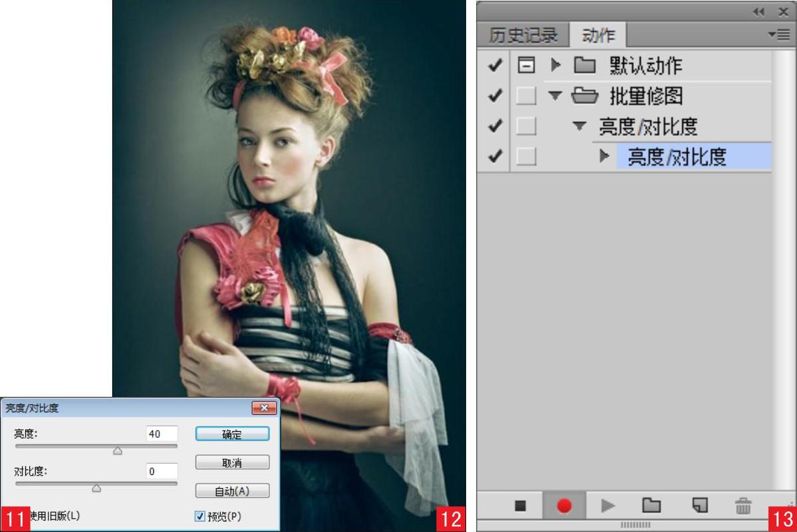The image size is (797, 532).
Task: Toggle dialog box for 批量修图
Action: (526, 96)
